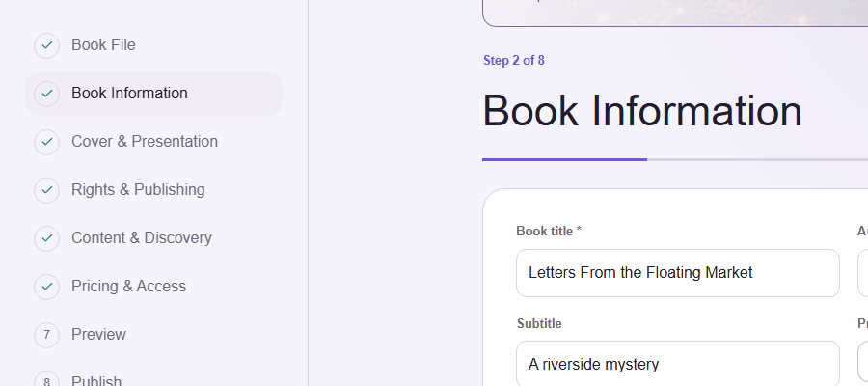
Task: Click the cover banner image at top
Action: point(675,14)
